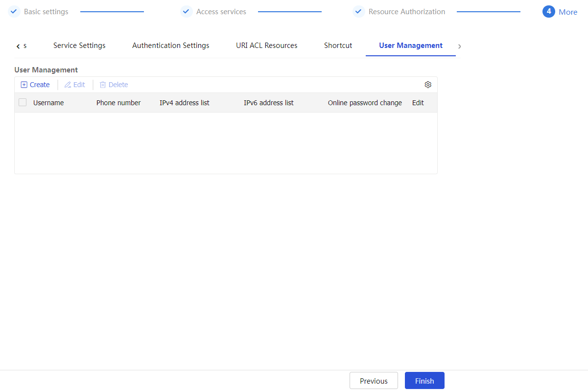Click the Resource Authorization step label
The image size is (588, 390).
407,11
